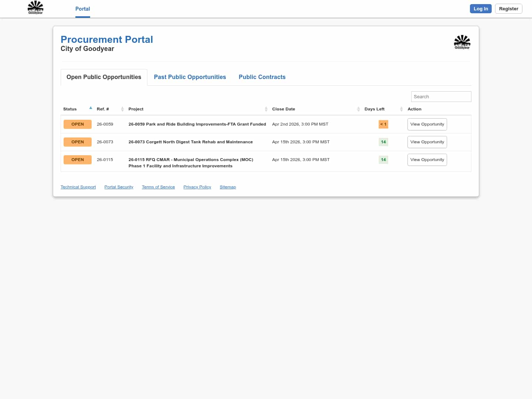Open the Privacy Policy link
532x399 pixels.
(x=197, y=187)
